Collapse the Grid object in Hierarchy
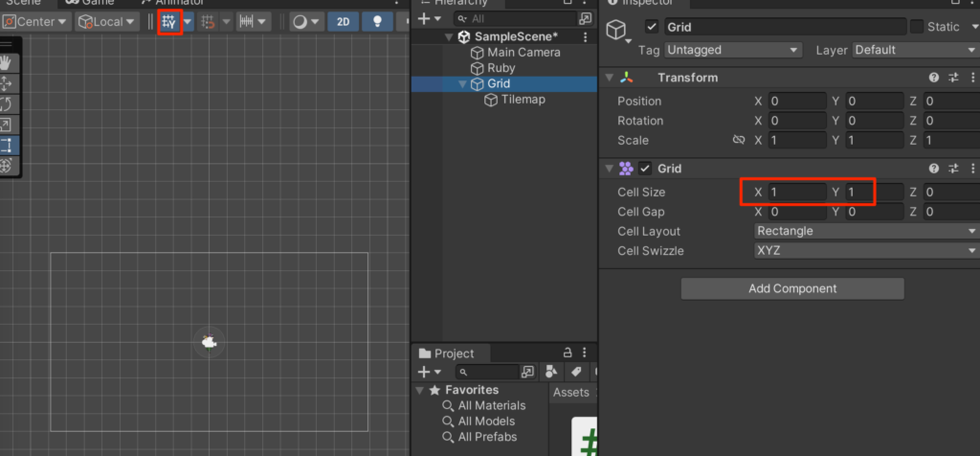The height and width of the screenshot is (456, 980). pyautogui.click(x=463, y=83)
